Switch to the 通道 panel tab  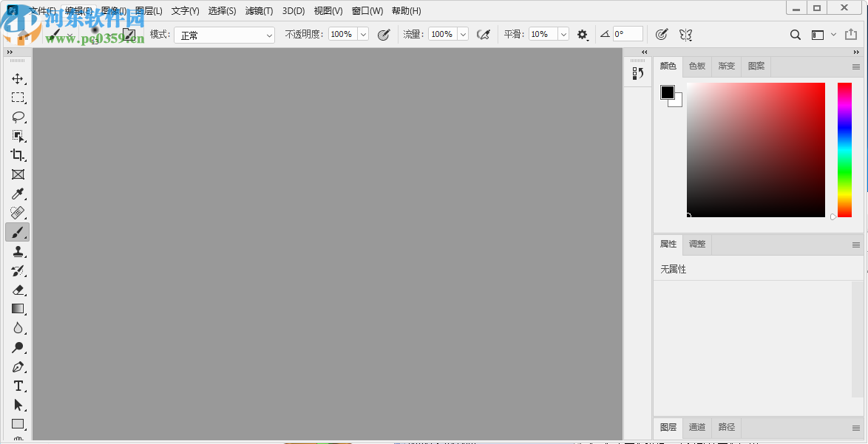point(696,427)
